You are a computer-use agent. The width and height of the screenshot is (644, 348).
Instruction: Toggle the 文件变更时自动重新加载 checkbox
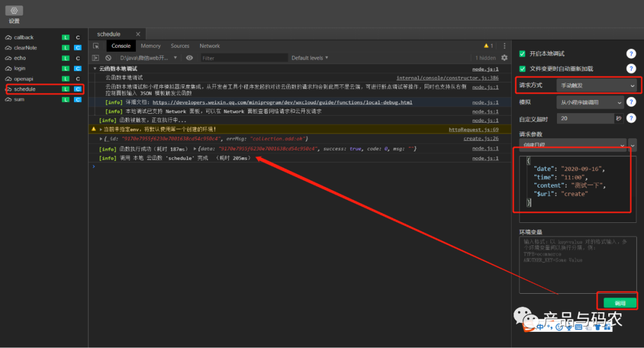pyautogui.click(x=522, y=69)
